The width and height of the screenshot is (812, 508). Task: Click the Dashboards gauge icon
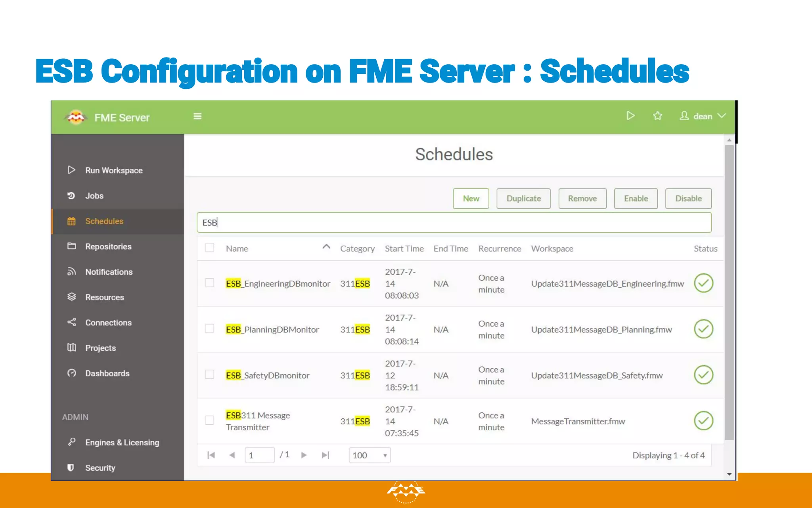(71, 373)
